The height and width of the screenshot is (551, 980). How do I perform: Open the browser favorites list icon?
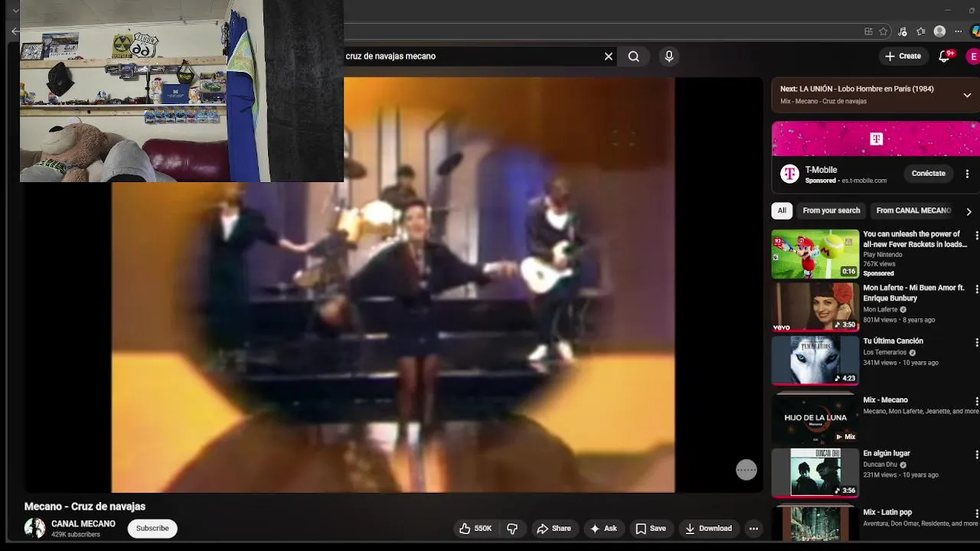pyautogui.click(x=921, y=31)
